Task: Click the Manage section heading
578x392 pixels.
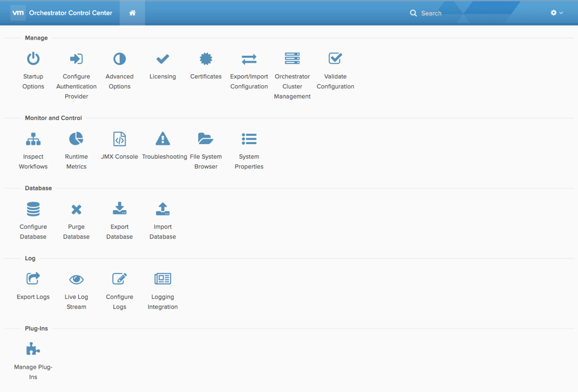Action: [36, 38]
